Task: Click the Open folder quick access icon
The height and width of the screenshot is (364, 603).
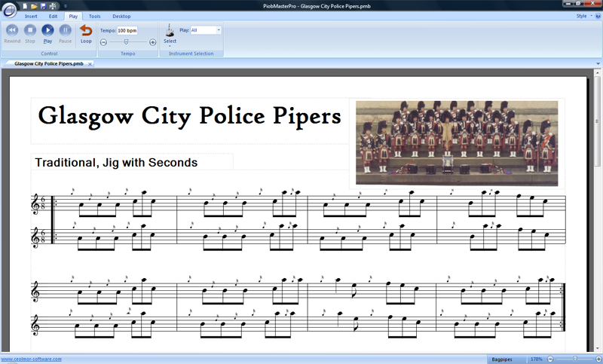Action: [x=35, y=5]
